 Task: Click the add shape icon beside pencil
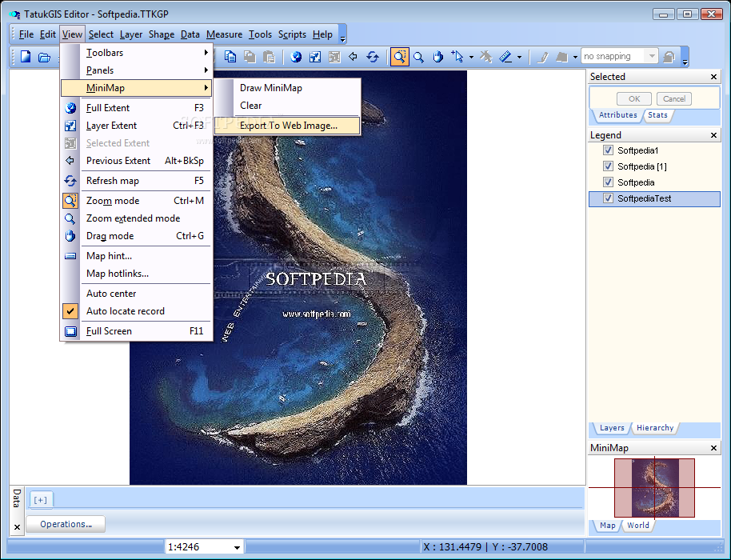tap(561, 57)
